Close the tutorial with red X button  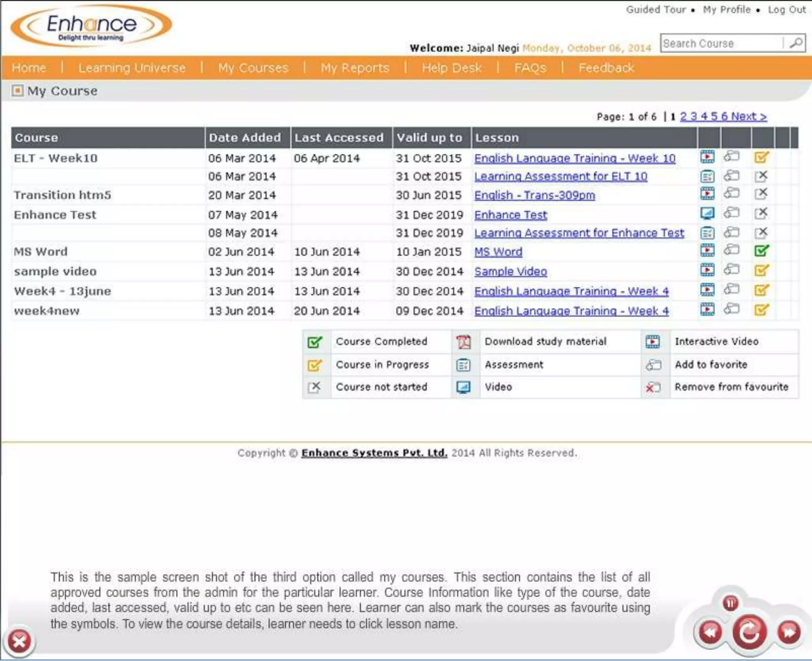point(19,641)
